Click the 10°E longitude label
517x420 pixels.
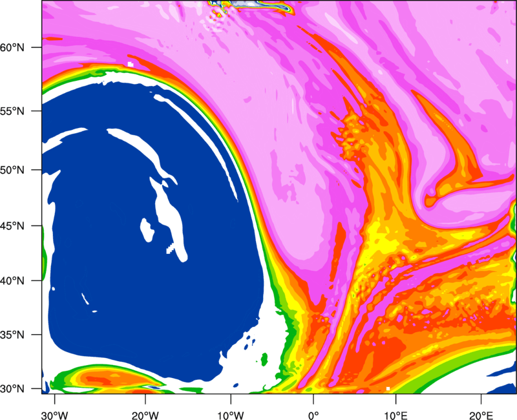tap(396, 415)
